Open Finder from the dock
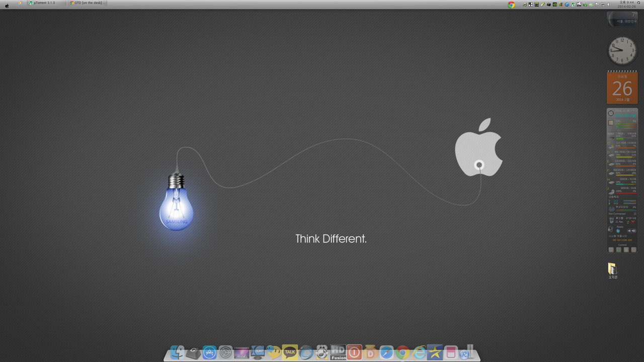The height and width of the screenshot is (362, 644). tap(177, 353)
